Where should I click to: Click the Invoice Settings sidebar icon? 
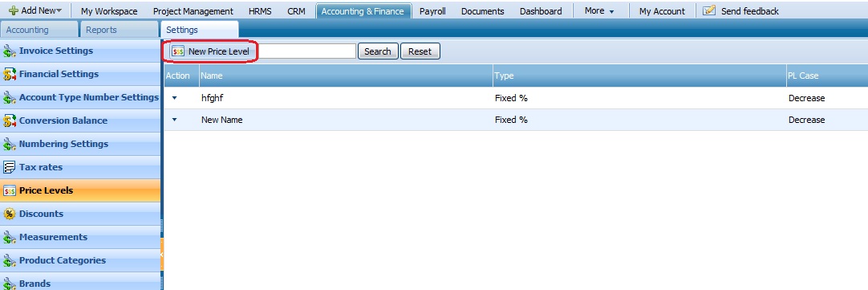pos(10,51)
